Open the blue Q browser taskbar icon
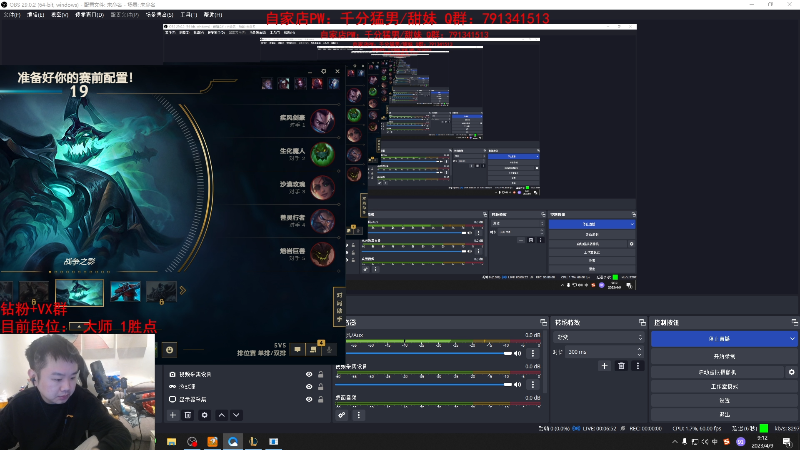This screenshot has width=800, height=450. pyautogui.click(x=233, y=441)
